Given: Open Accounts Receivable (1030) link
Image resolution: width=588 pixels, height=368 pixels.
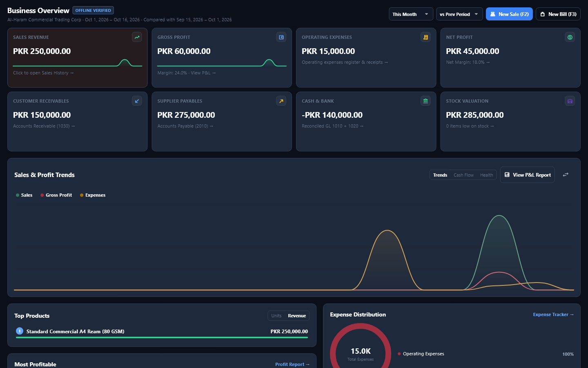Looking at the screenshot, I should [x=44, y=126].
